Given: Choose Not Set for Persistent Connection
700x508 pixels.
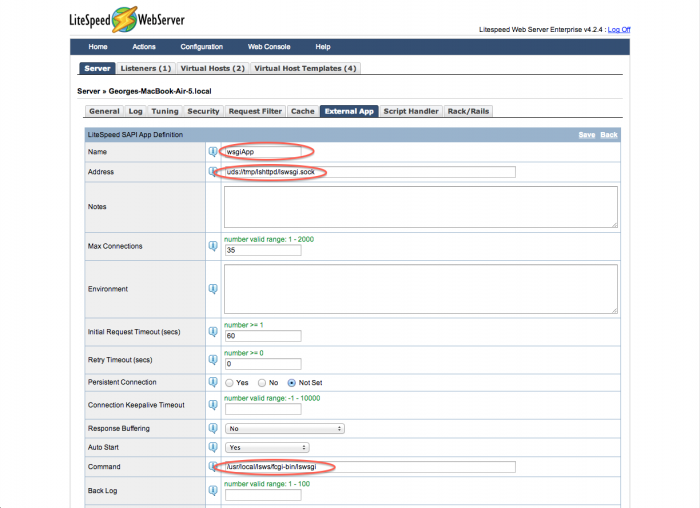Looking at the screenshot, I should pos(292,383).
